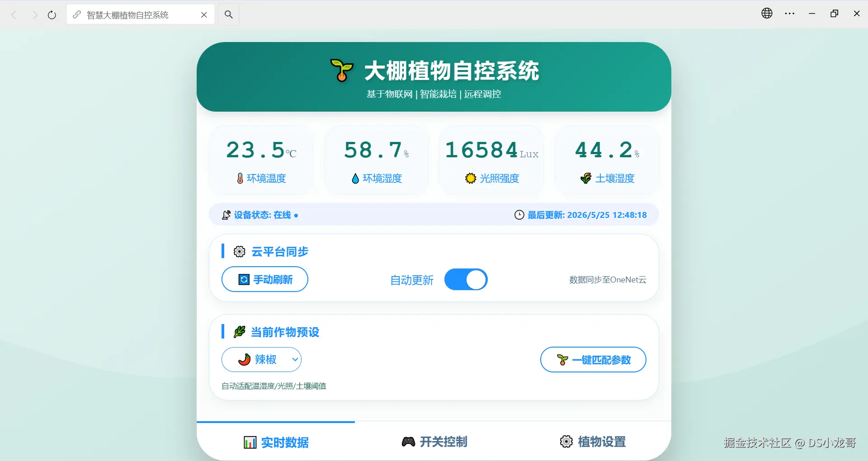
Task: Reload the page with the refresh button
Action: coord(52,15)
